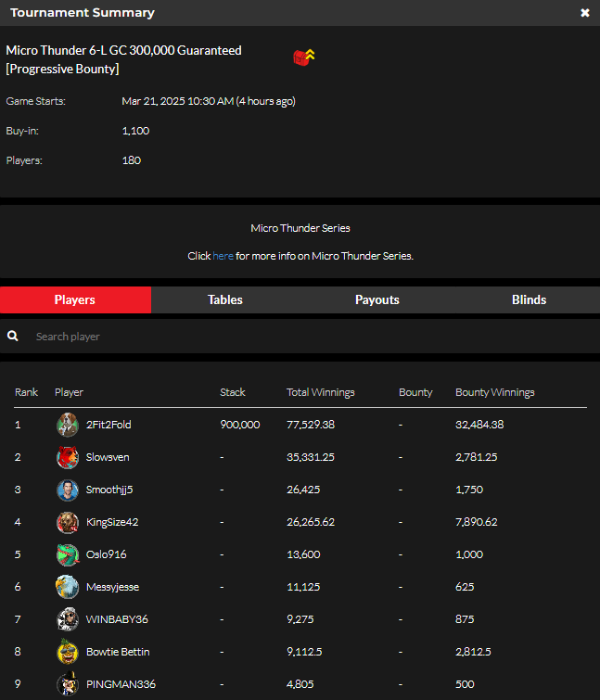
Task: Open WINBABY36's avatar
Action: point(68,619)
